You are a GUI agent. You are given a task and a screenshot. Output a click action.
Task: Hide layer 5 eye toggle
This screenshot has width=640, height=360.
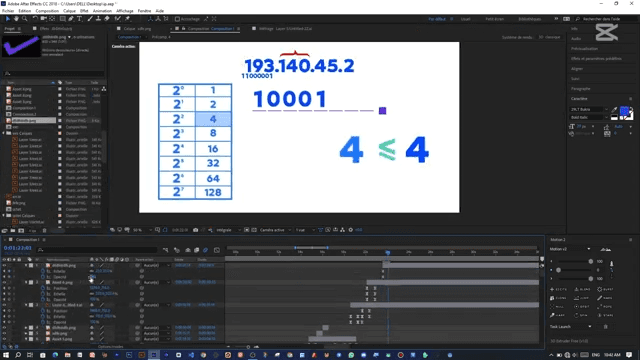(4, 333)
